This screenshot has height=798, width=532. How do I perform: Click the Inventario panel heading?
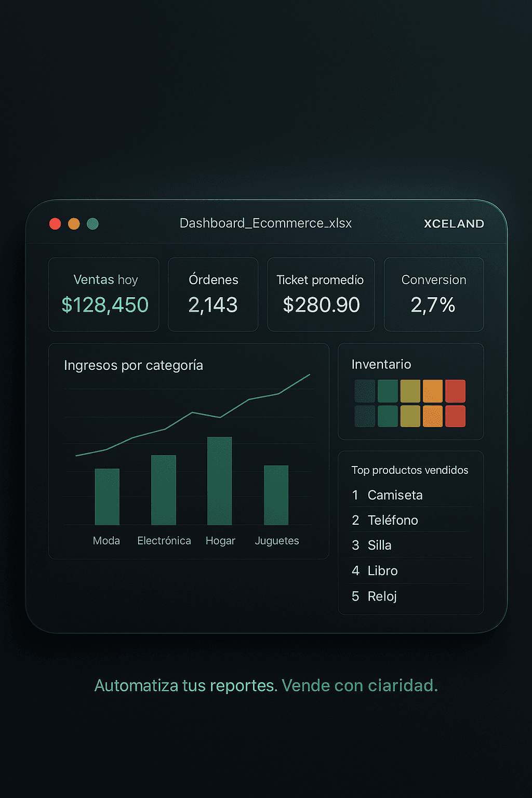point(381,364)
